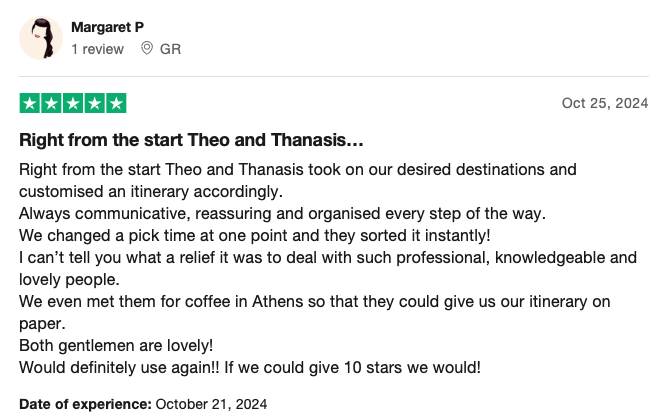Click the location pin icon
The height and width of the screenshot is (419, 668).
tap(147, 49)
